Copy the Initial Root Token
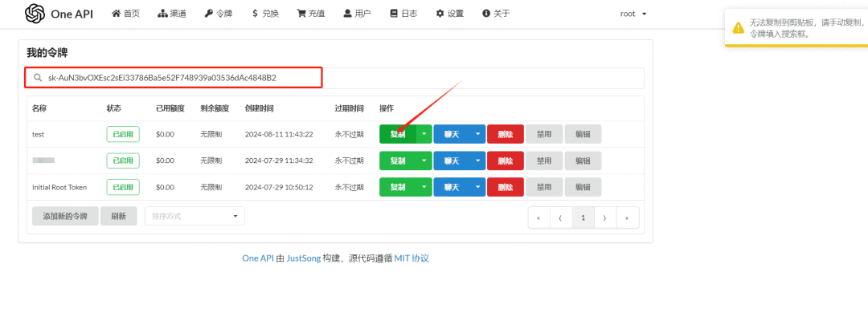Image resolution: width=868 pixels, height=317 pixels. click(x=398, y=187)
